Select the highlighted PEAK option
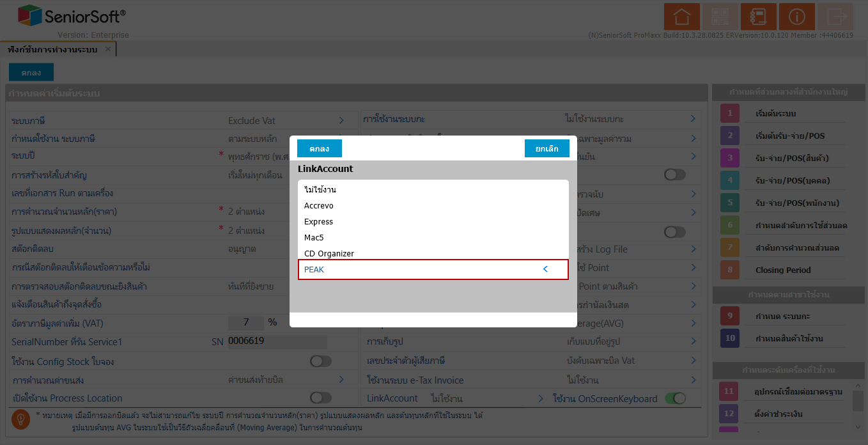 coord(433,270)
